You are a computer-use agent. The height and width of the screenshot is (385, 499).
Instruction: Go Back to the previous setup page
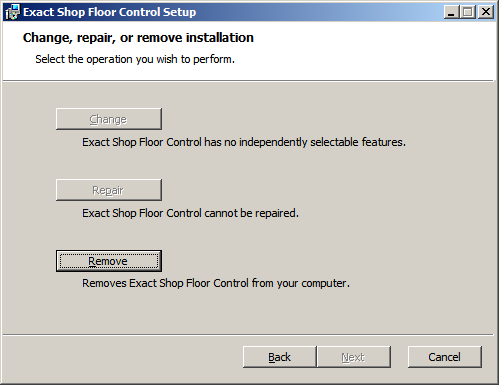279,357
